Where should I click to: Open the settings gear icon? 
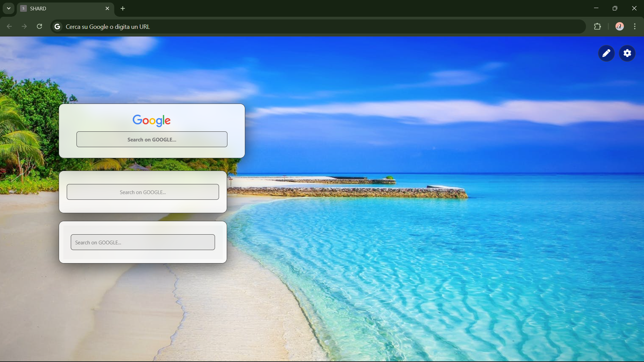(627, 53)
